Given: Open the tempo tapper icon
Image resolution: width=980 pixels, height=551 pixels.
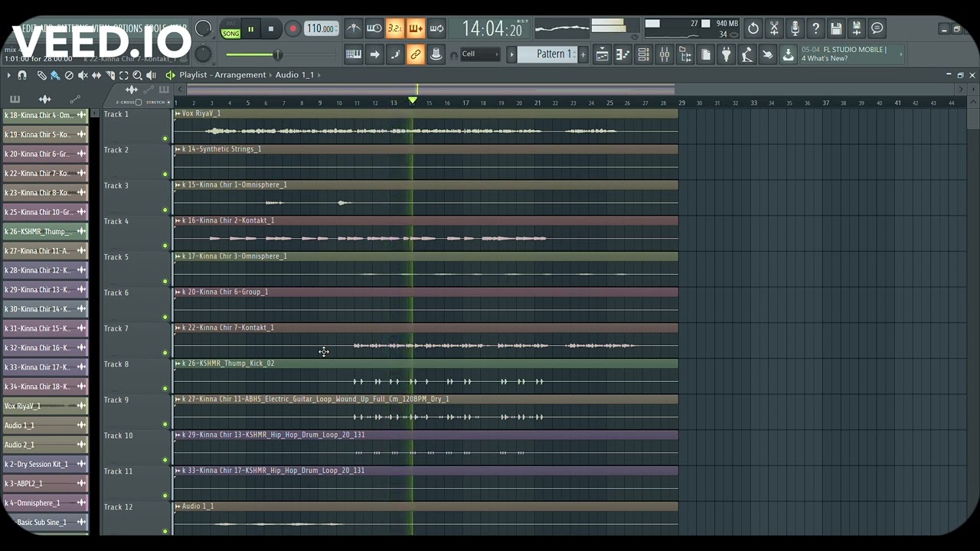Looking at the screenshot, I should pos(747,54).
